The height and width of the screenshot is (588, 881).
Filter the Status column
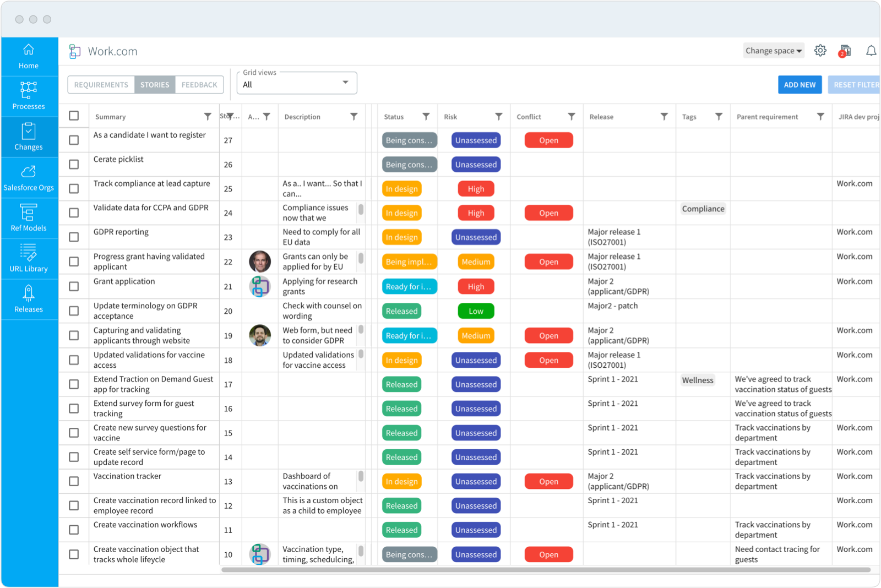[x=426, y=117]
